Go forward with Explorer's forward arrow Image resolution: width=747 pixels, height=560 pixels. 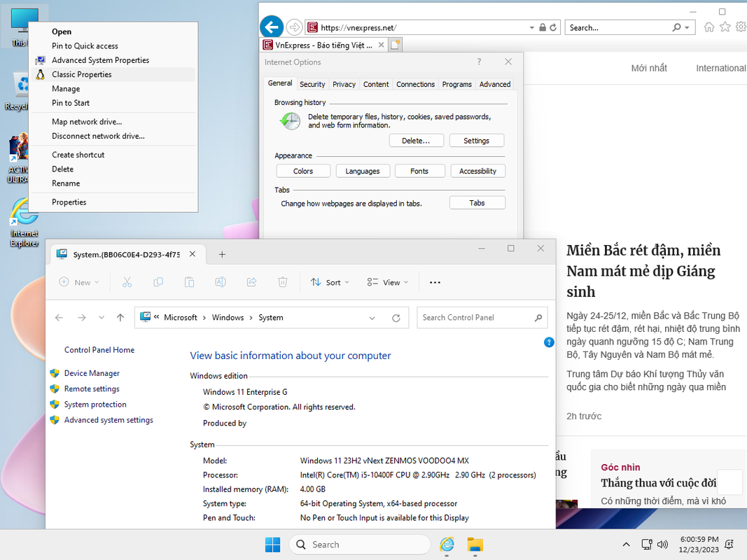[82, 318]
